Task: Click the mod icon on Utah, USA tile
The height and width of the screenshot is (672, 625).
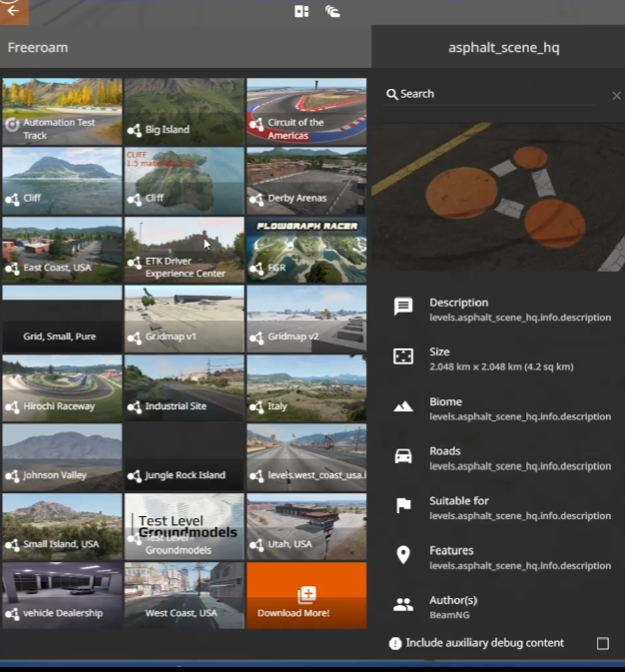Action: 257,545
